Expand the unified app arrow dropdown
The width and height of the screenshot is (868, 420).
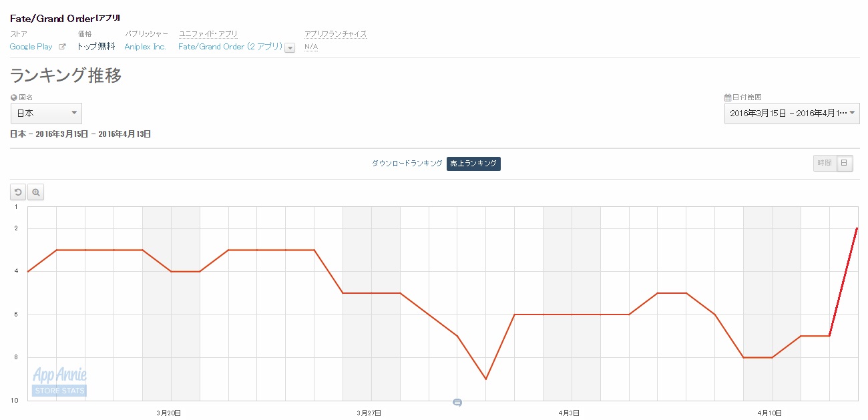[290, 47]
